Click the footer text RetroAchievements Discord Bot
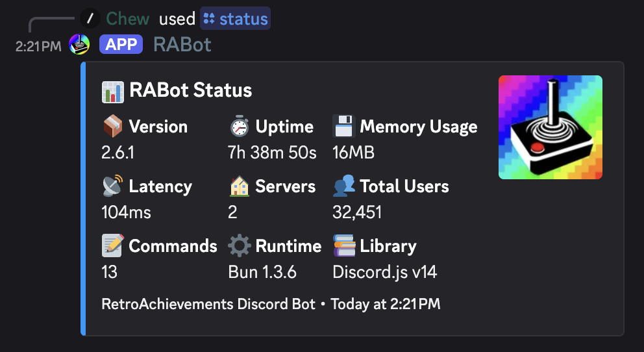Image resolution: width=644 pixels, height=352 pixels. point(208,304)
